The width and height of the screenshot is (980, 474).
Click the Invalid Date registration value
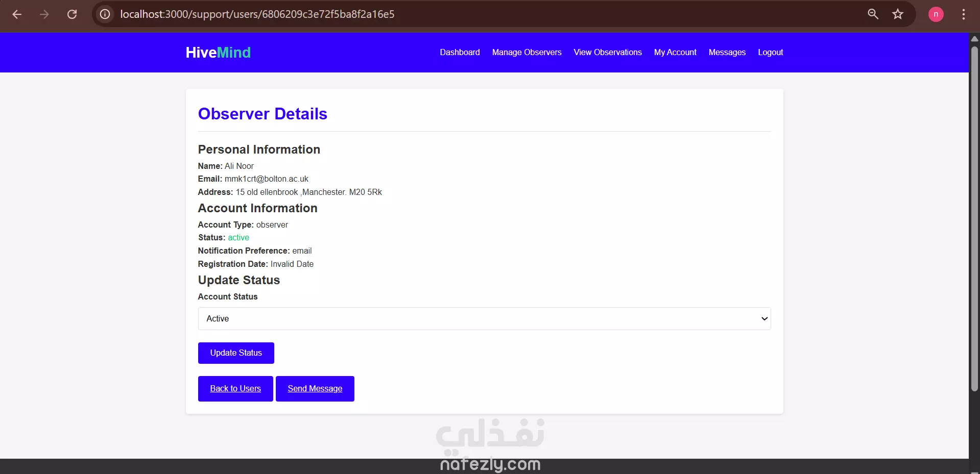(x=292, y=264)
